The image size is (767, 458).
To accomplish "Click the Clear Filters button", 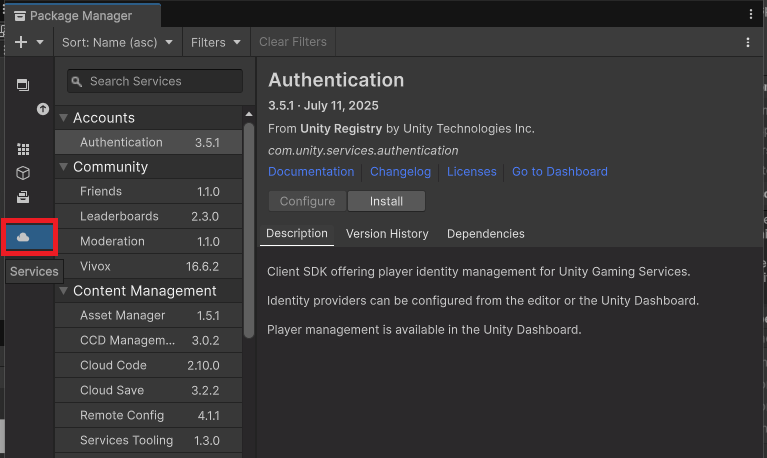I will (293, 42).
